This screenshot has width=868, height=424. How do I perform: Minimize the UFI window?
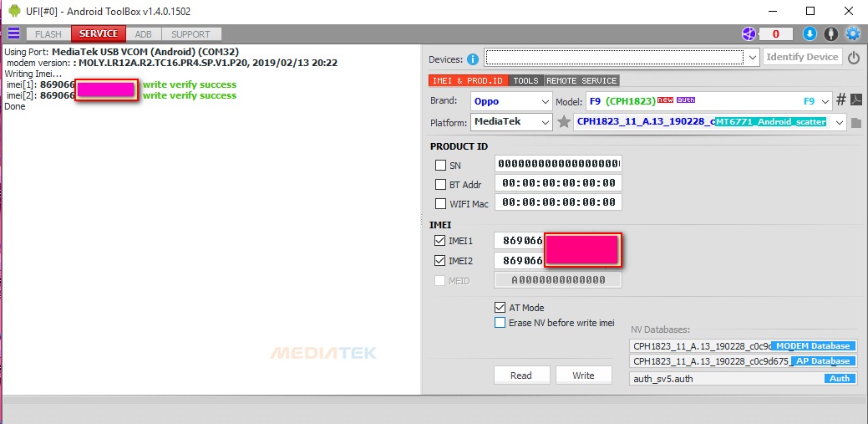[x=773, y=11]
